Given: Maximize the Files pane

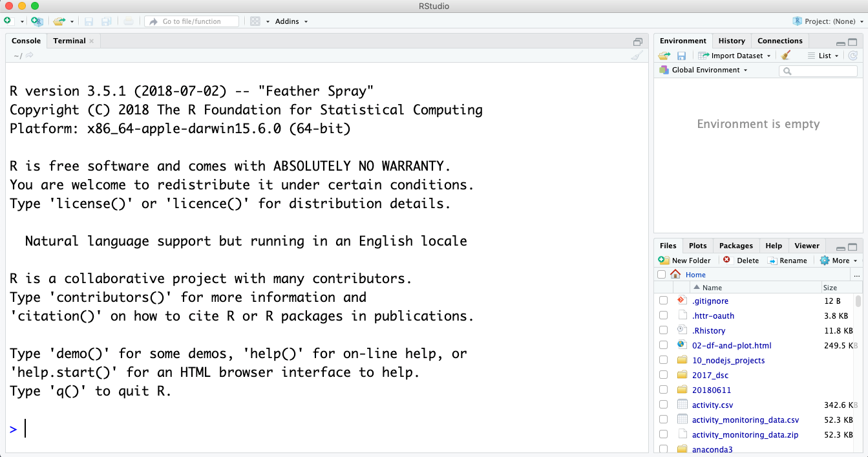Looking at the screenshot, I should pyautogui.click(x=852, y=248).
